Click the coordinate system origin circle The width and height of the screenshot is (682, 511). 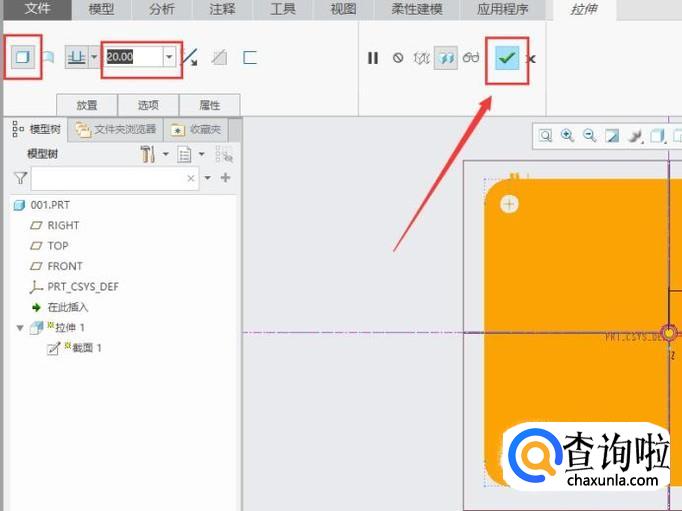tap(669, 333)
